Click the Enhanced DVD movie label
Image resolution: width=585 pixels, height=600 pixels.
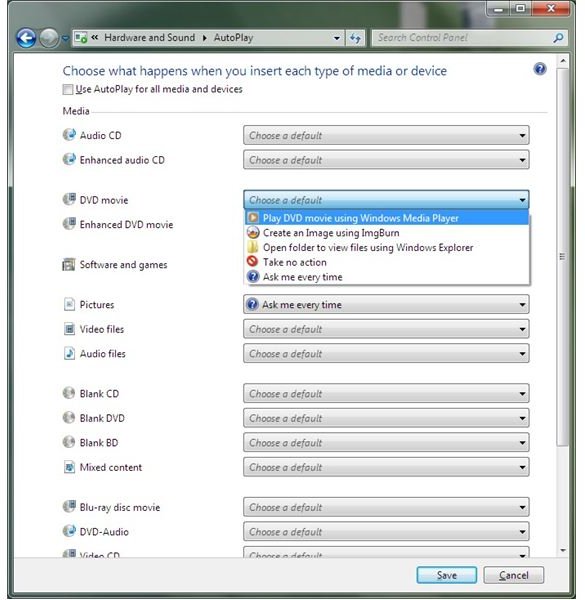pyautogui.click(x=126, y=224)
